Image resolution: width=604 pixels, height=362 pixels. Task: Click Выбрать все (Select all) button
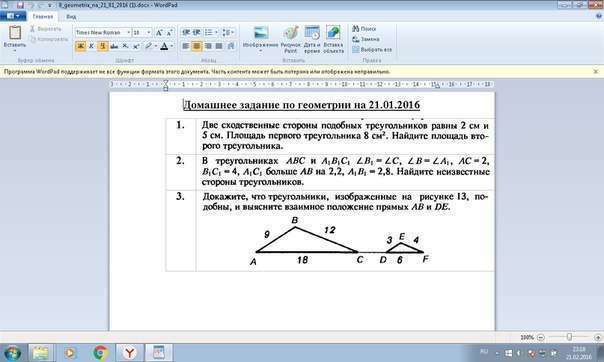[372, 50]
